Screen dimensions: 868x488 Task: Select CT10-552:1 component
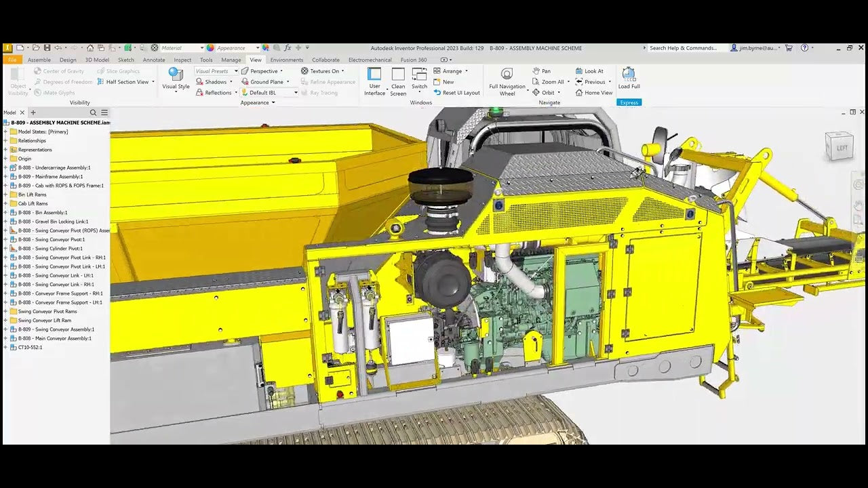pos(30,347)
